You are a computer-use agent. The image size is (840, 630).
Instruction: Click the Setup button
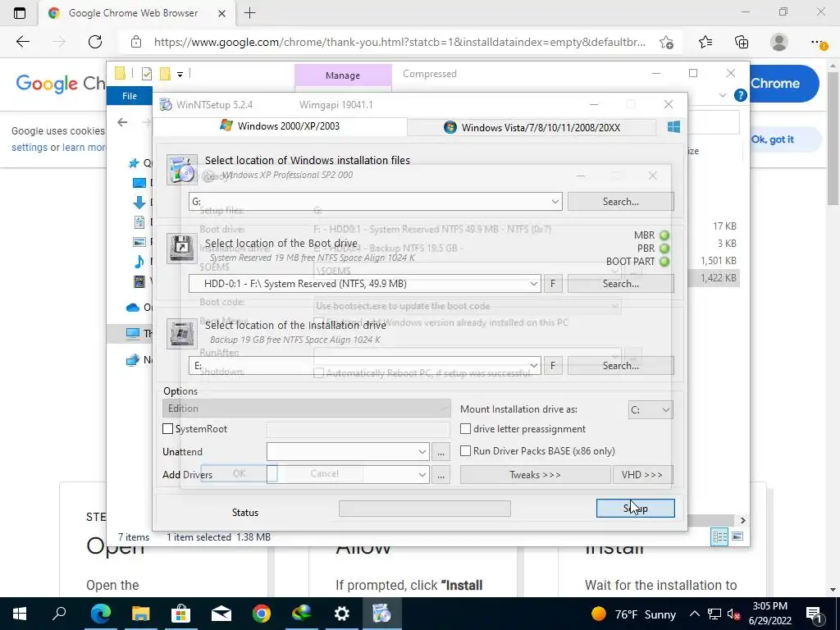click(636, 509)
